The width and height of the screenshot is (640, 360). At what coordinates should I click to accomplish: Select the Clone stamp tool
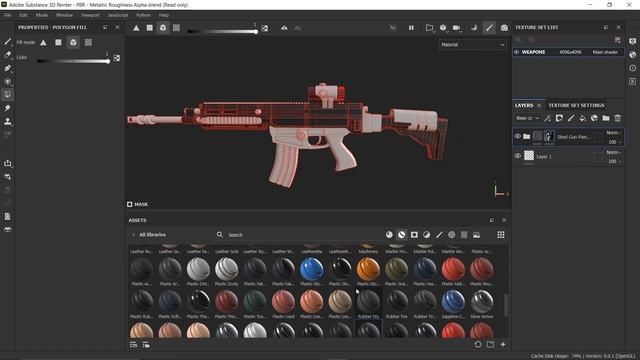[8, 122]
